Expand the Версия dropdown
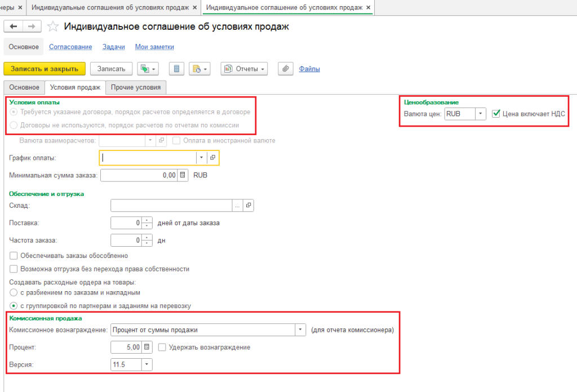Viewport: 577px width, 392px height. tap(147, 364)
